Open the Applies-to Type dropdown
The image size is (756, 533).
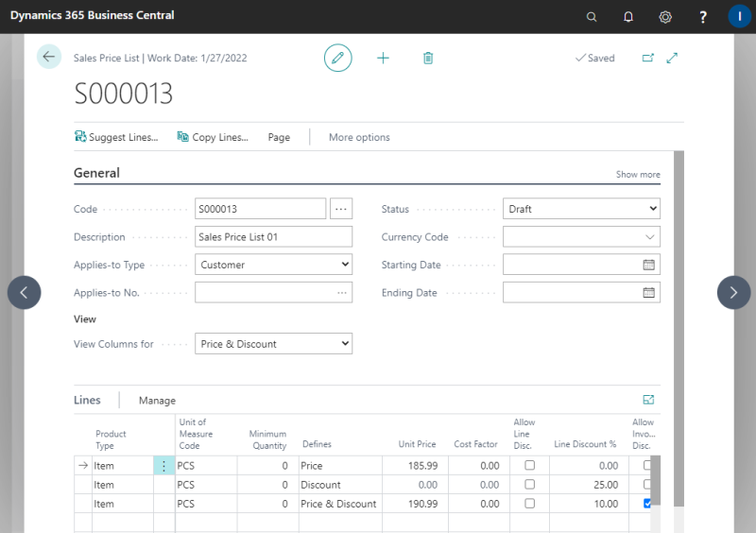pos(273,265)
